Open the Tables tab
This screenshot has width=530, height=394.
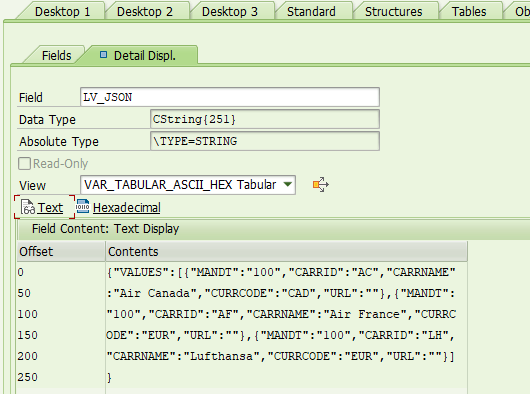469,11
